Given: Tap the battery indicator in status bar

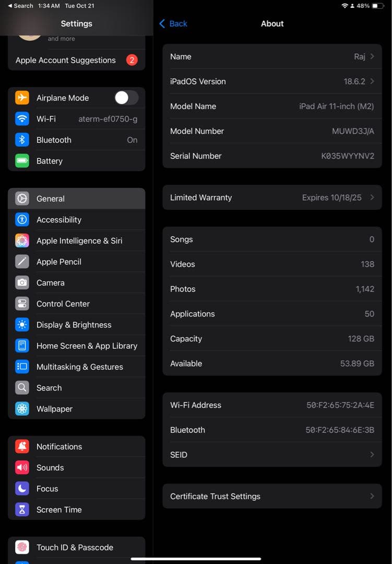Looking at the screenshot, I should [x=378, y=6].
